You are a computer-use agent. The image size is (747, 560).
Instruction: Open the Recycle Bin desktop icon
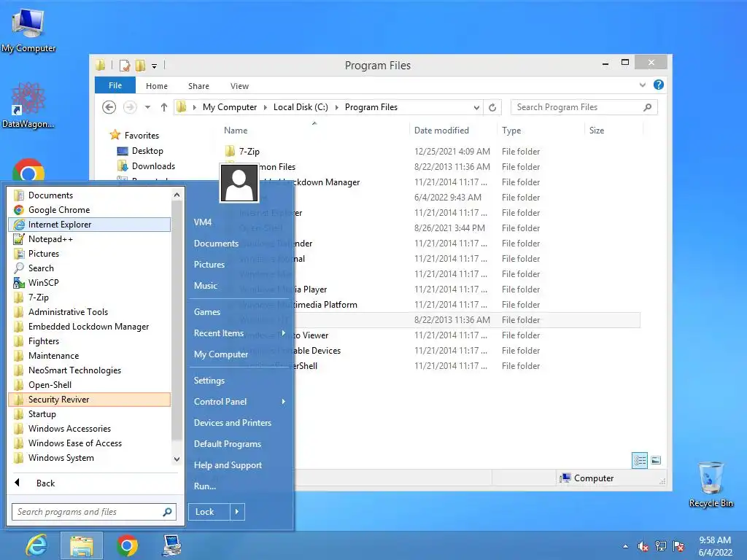(x=711, y=484)
